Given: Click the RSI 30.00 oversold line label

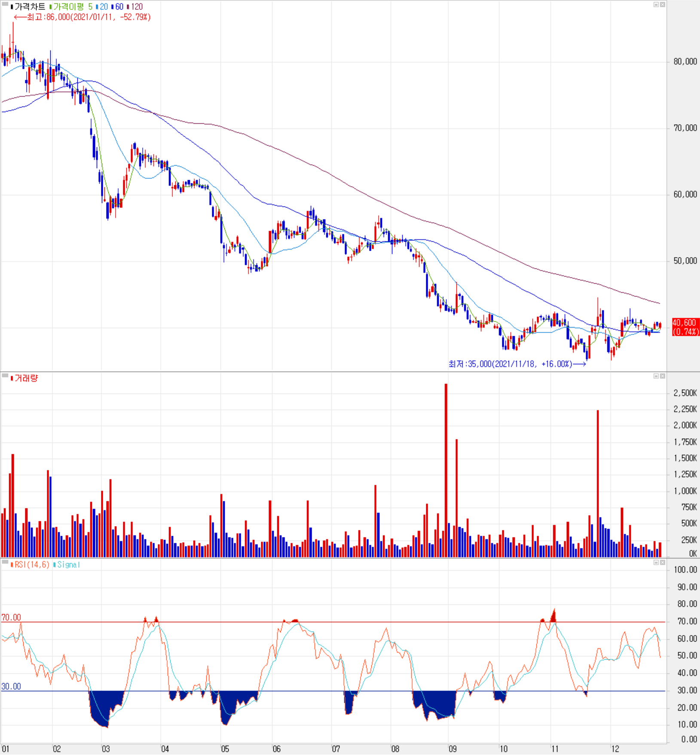Looking at the screenshot, I should click(11, 687).
